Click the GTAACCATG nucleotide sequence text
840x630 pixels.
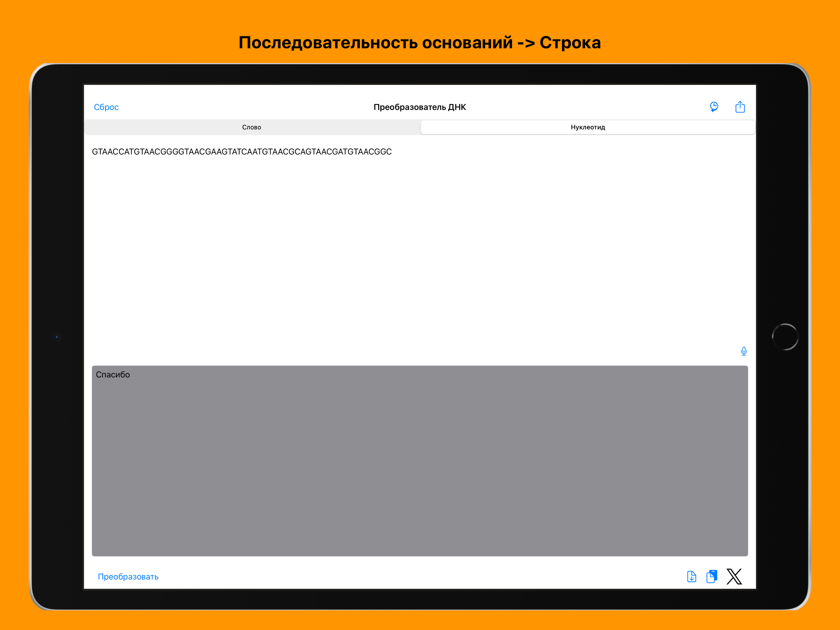point(242,152)
